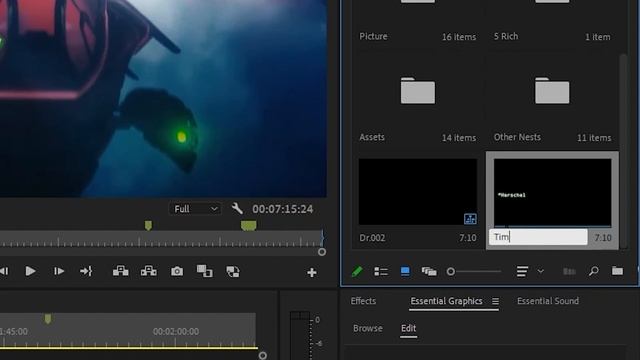The width and height of the screenshot is (640, 360).
Task: Switch project panel to Icon View
Action: (405, 271)
